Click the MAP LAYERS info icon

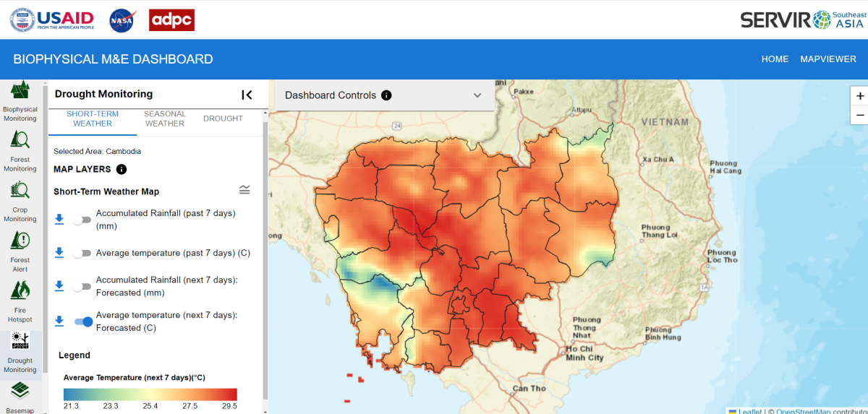pyautogui.click(x=122, y=169)
